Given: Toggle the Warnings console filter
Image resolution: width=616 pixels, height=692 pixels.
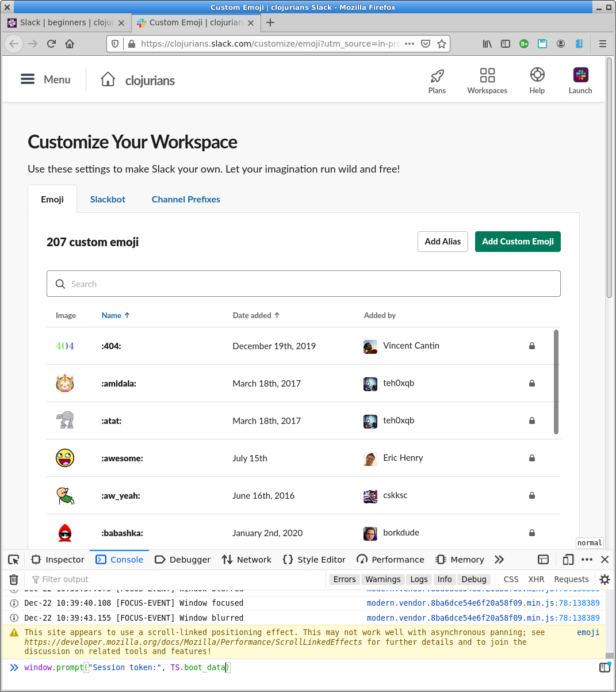Looking at the screenshot, I should (x=383, y=579).
